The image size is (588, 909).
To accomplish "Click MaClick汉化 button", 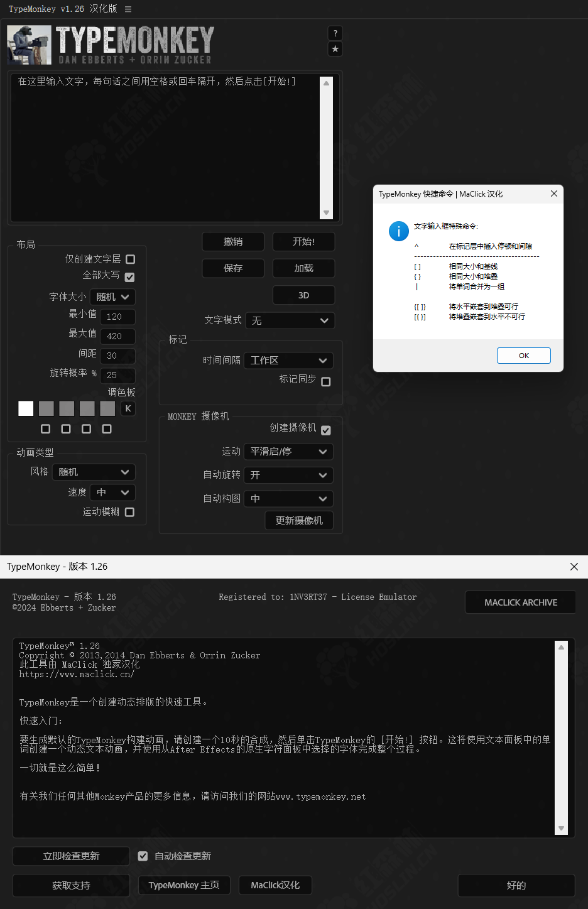I will point(275,885).
